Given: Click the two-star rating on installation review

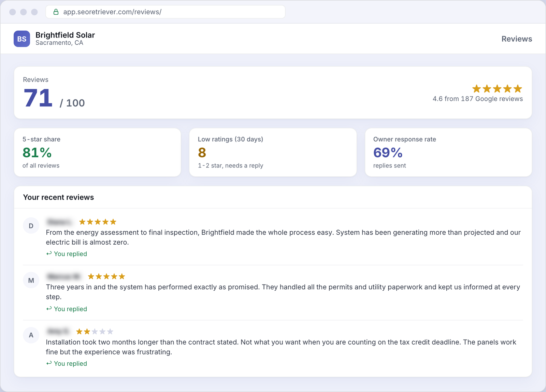Looking at the screenshot, I should click(x=95, y=332).
